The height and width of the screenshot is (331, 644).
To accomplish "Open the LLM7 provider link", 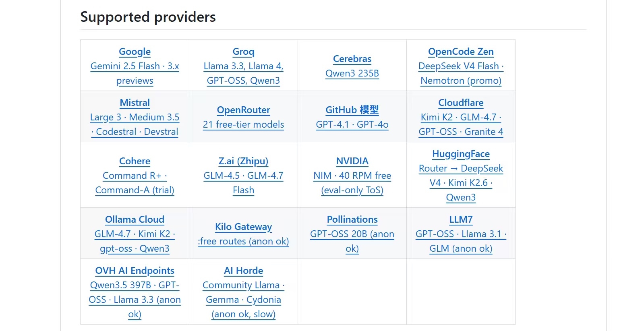I will point(461,219).
